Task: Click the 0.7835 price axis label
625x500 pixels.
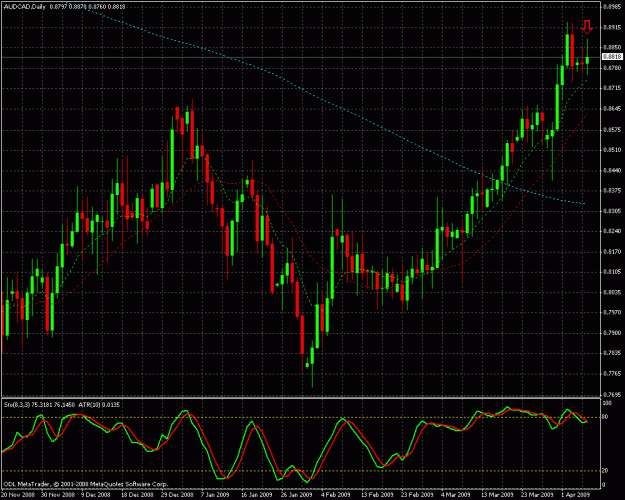Action: pos(613,353)
